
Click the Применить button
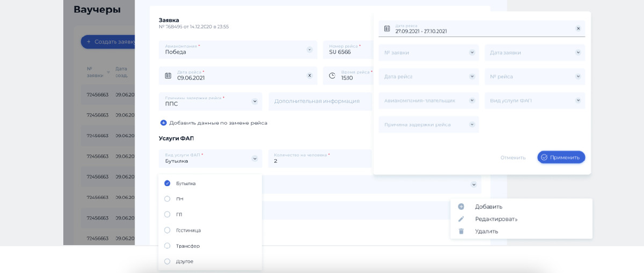(561, 157)
